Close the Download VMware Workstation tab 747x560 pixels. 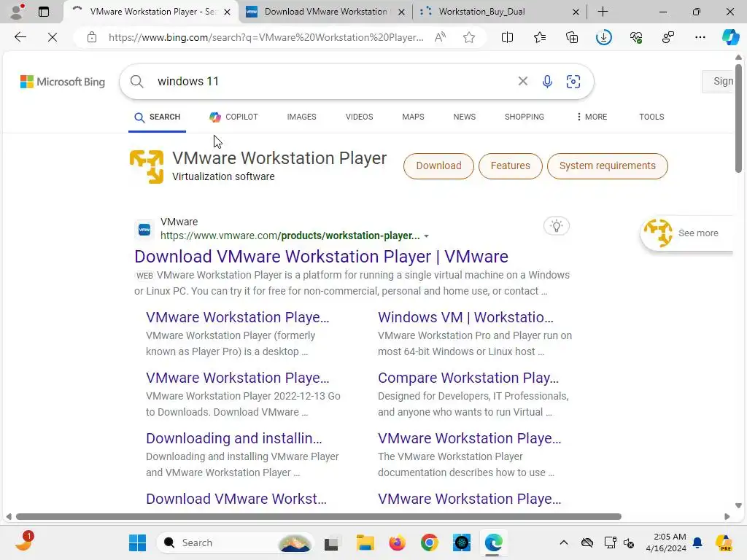point(402,12)
